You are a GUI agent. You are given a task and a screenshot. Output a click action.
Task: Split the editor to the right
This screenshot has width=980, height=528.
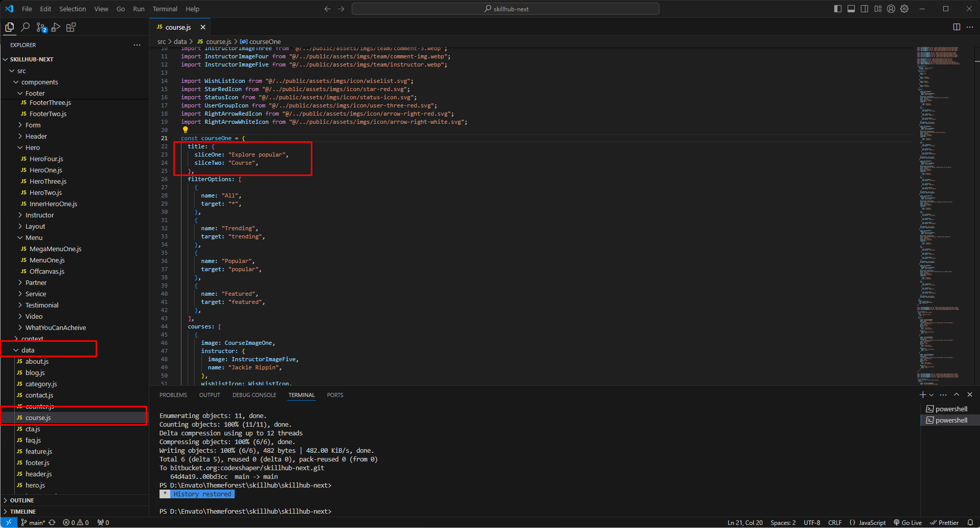(956, 27)
